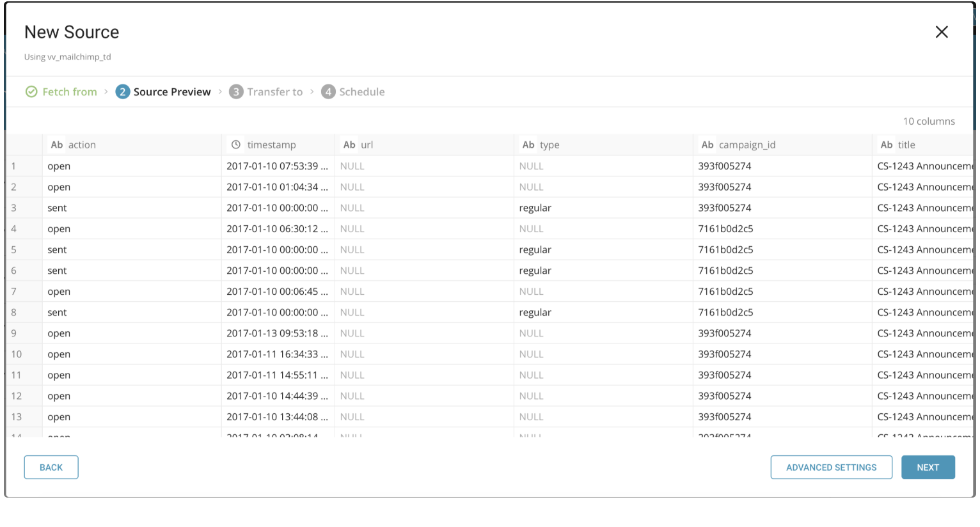Click the title column header
This screenshot has height=527, width=980.
906,145
